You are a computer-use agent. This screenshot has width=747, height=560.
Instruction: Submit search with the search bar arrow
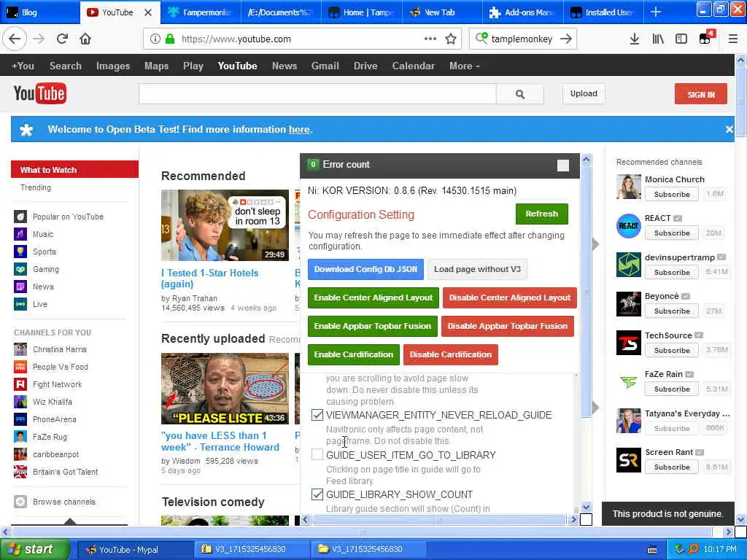[x=566, y=39]
